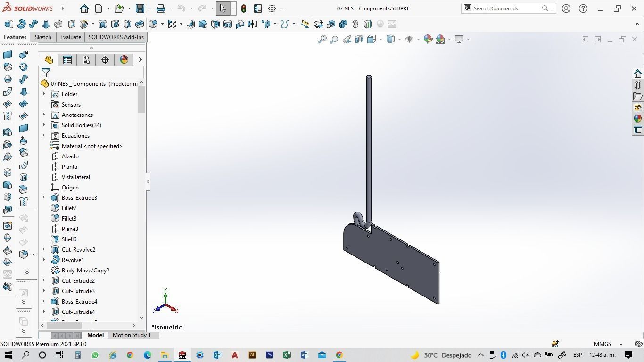Viewport: 644px width, 362px height.
Task: Open the Edit Appearance color ball icon
Action: [428, 39]
